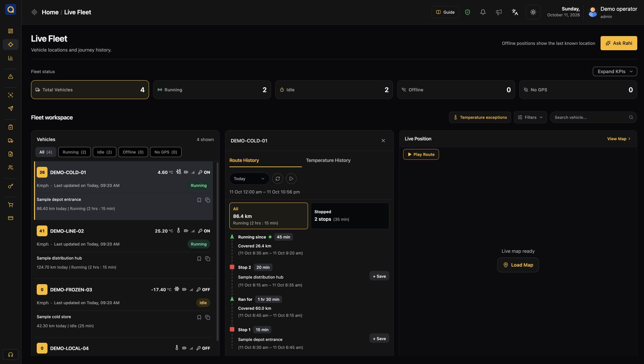Image resolution: width=644 pixels, height=364 pixels.
Task: Click the Ask Rahi button
Action: (x=619, y=43)
